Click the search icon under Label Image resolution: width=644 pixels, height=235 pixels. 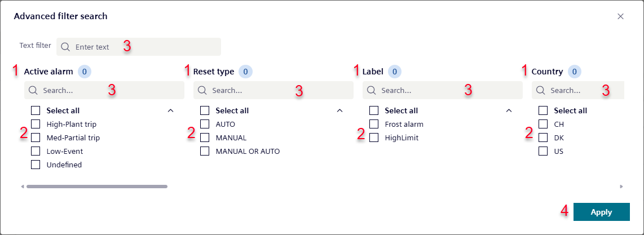click(371, 90)
